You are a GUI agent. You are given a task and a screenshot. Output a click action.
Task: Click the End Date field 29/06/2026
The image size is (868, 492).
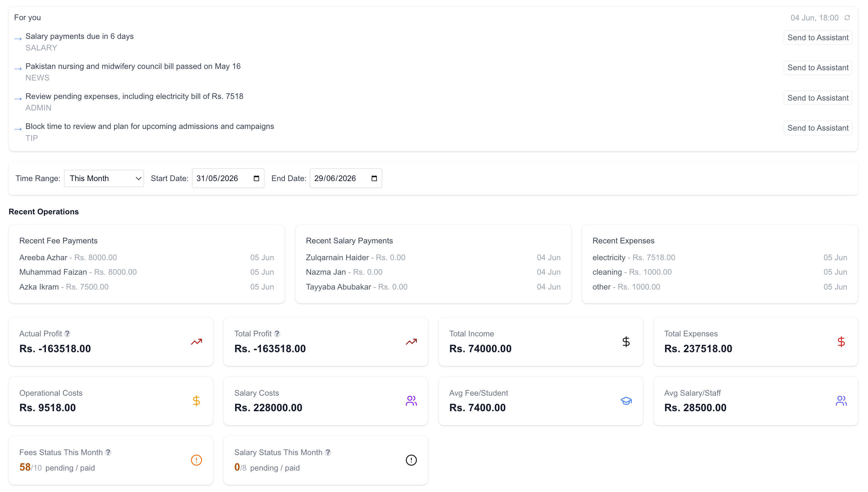tap(346, 178)
